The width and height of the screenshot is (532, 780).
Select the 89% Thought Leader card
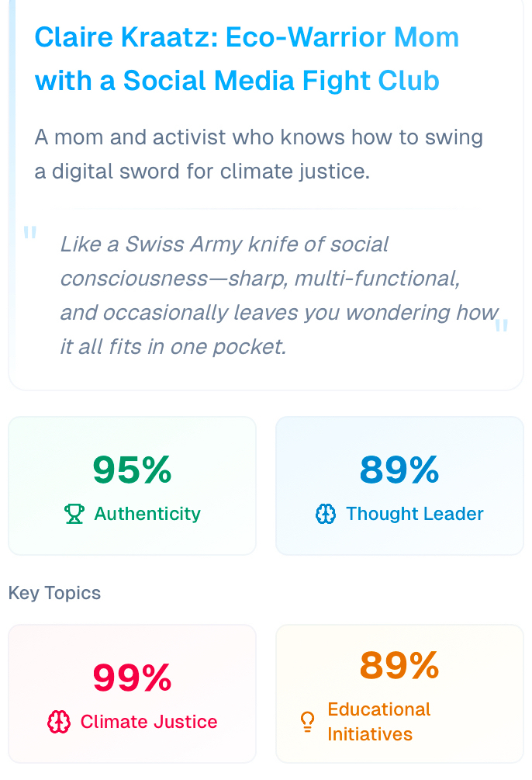click(x=399, y=486)
